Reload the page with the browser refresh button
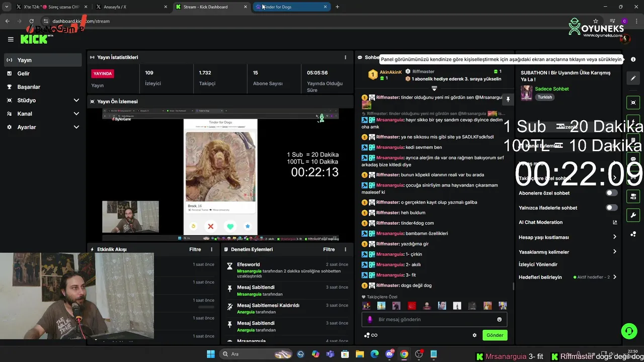The image size is (644, 362). point(32,21)
